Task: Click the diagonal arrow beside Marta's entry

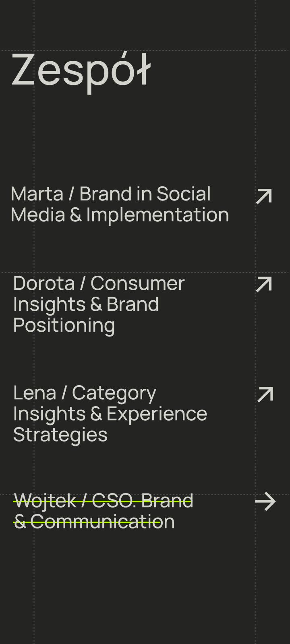Action: (264, 196)
